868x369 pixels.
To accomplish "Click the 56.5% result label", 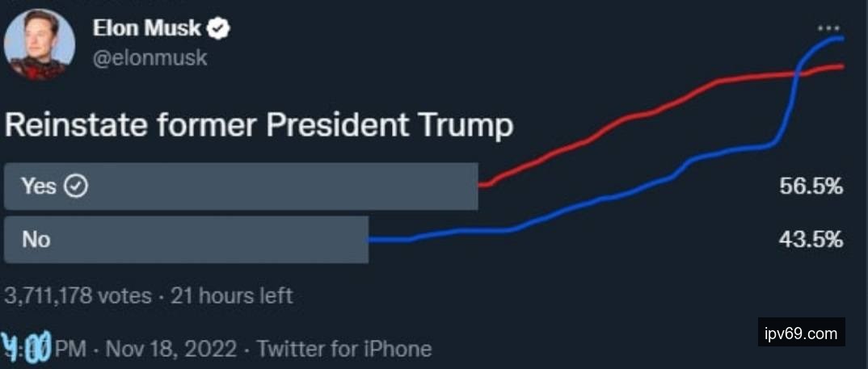I will pyautogui.click(x=811, y=187).
